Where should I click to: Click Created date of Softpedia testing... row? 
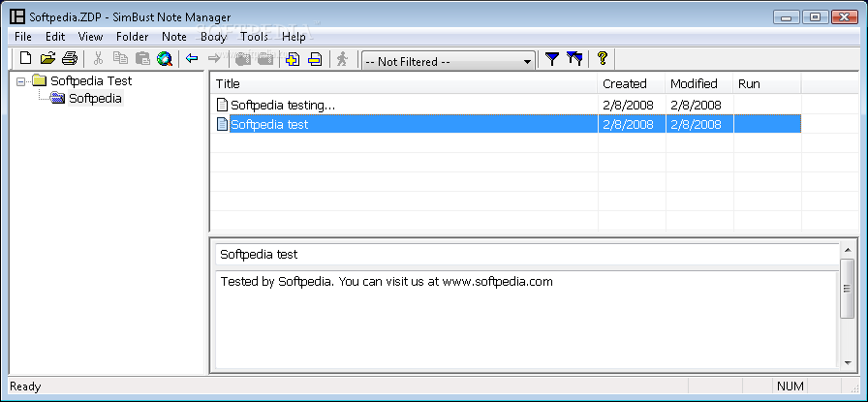coord(629,105)
